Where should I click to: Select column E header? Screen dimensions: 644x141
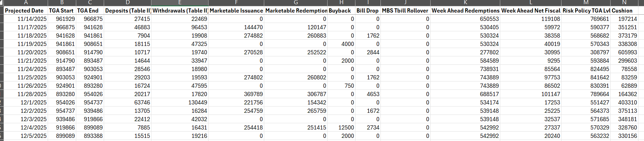click(x=180, y=2)
